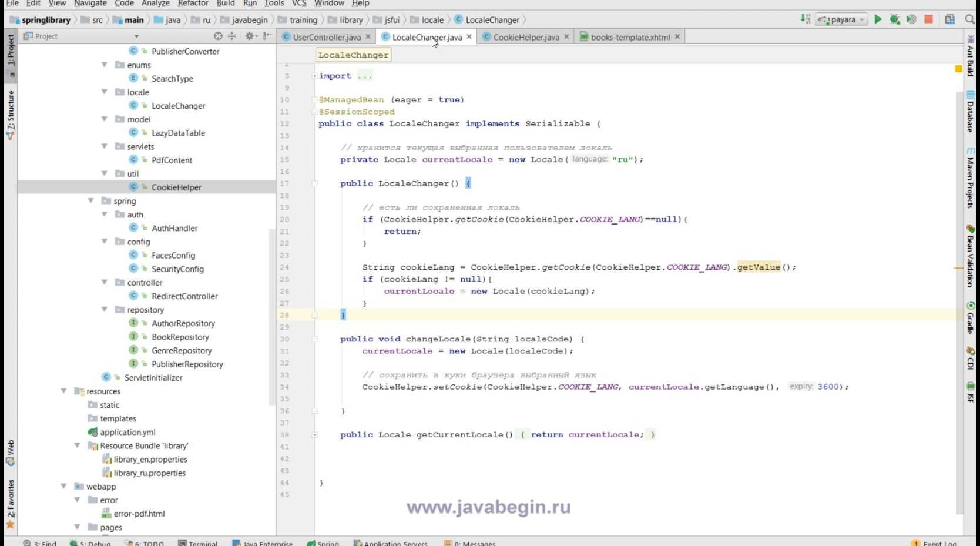Viewport: 980px width, 546px height.
Task: Open Search Everywhere magnifier icon
Action: click(x=970, y=19)
